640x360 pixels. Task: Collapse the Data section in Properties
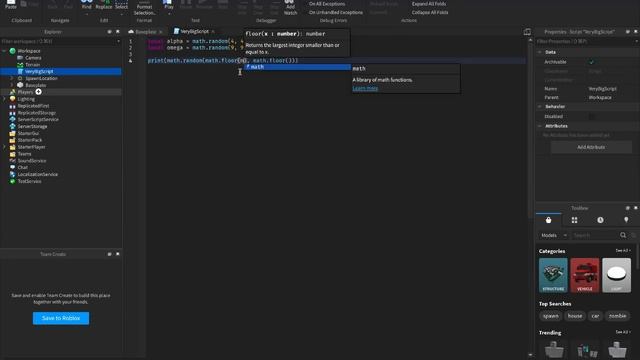[x=540, y=52]
